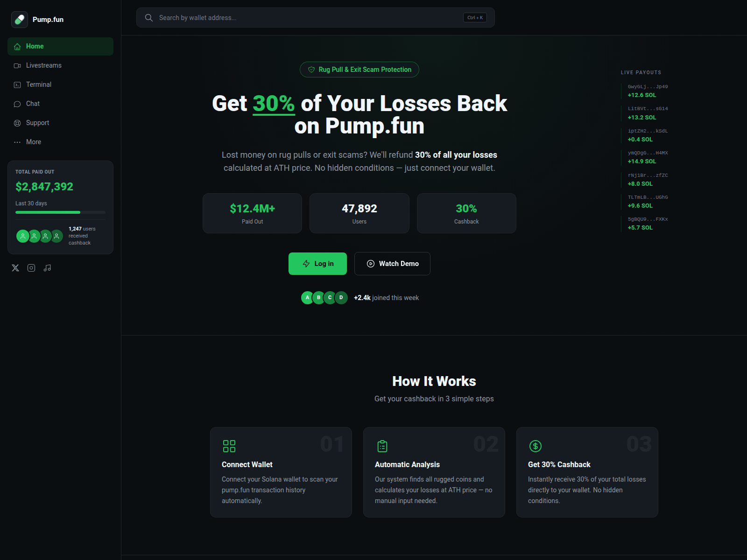This screenshot has width=747, height=560.
Task: Click the search magnifier icon
Action: 149,18
